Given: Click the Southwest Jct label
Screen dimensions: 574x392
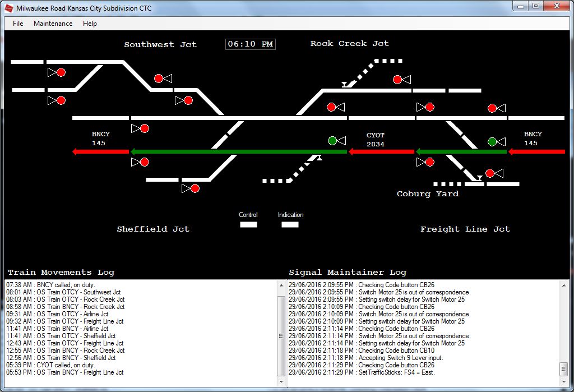Looking at the screenshot, I should pos(160,45).
